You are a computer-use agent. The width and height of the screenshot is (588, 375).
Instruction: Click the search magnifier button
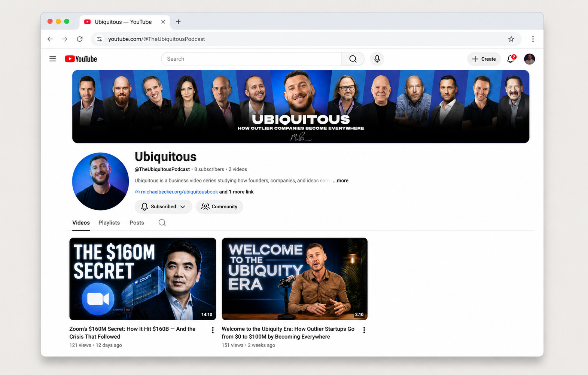353,59
